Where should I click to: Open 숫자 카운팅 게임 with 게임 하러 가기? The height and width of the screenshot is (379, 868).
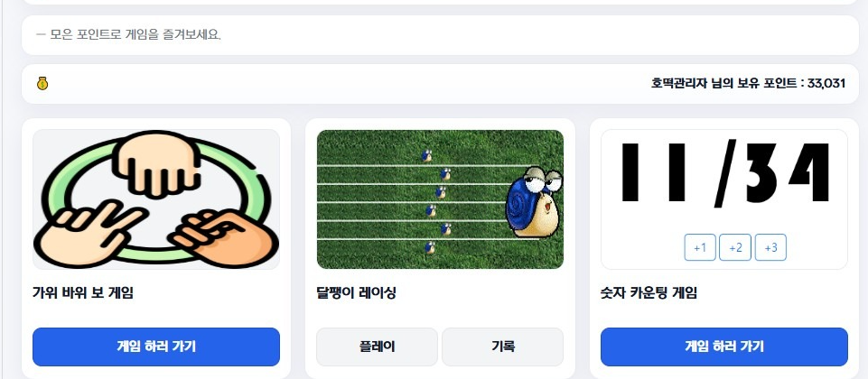724,347
